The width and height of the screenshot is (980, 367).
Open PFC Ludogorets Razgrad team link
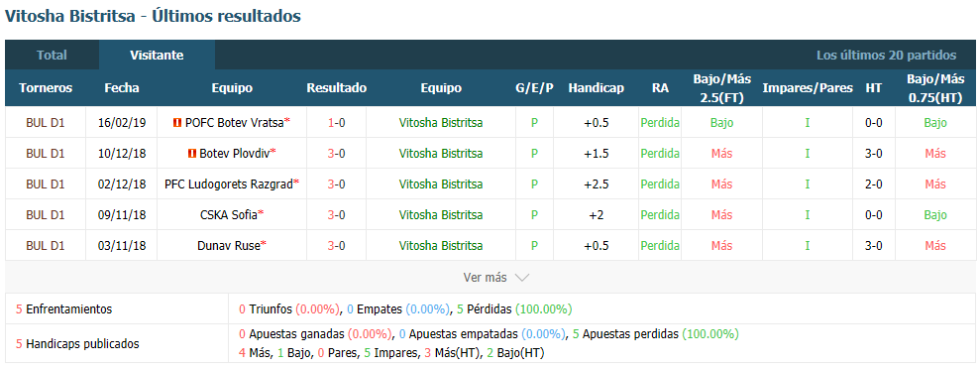pos(229,184)
